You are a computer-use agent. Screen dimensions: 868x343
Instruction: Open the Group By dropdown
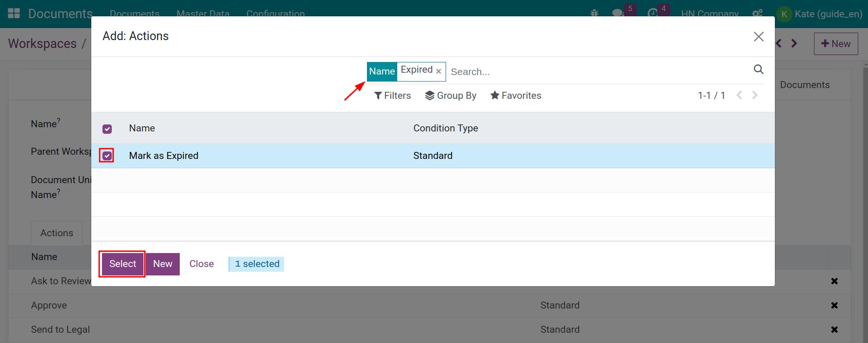tap(451, 96)
